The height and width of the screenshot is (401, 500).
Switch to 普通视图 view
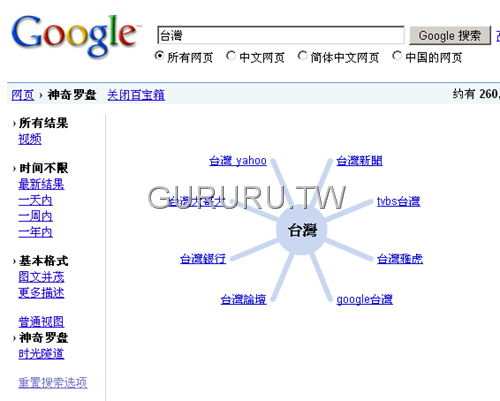click(41, 322)
